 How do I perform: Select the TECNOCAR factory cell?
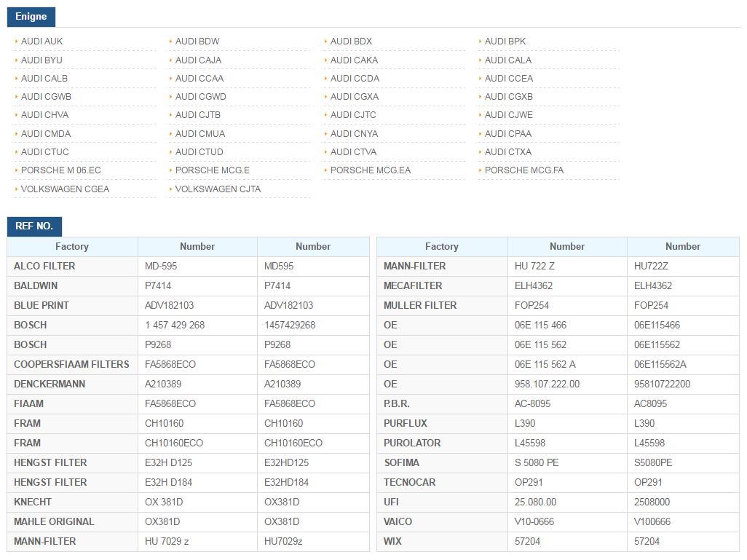(442, 482)
